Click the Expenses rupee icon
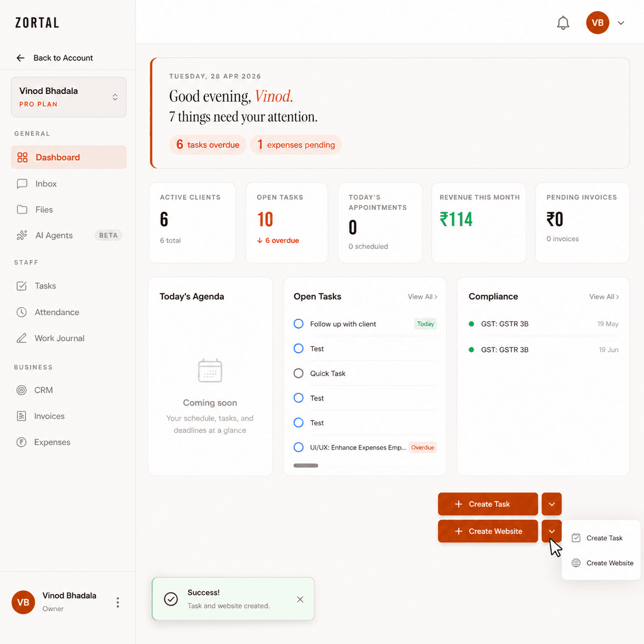The height and width of the screenshot is (644, 644). click(22, 442)
